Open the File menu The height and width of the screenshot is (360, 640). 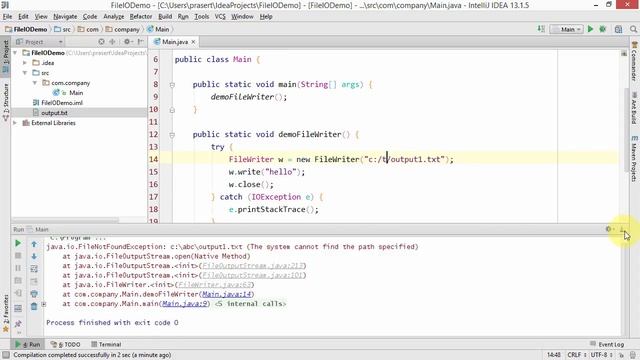[7, 17]
